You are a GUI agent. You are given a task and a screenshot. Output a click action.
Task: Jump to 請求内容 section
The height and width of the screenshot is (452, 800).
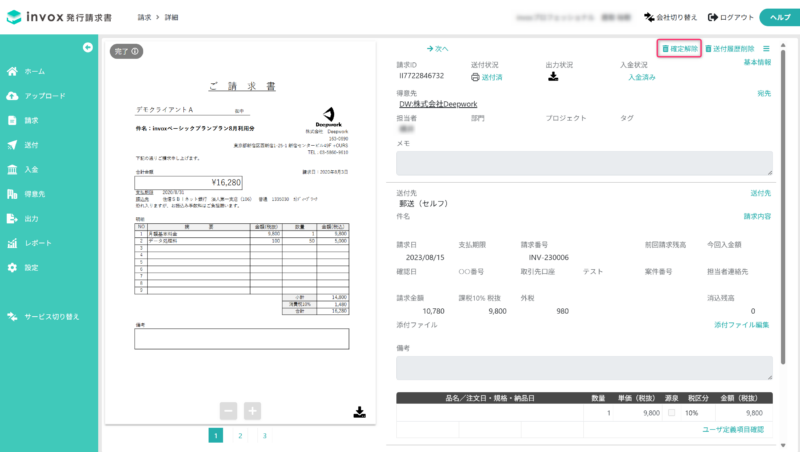[x=757, y=216]
